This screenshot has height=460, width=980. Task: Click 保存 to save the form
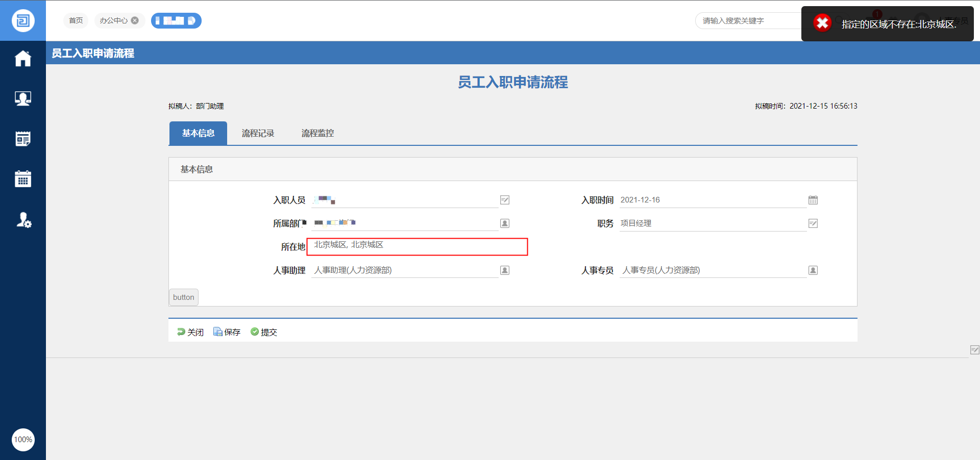227,332
